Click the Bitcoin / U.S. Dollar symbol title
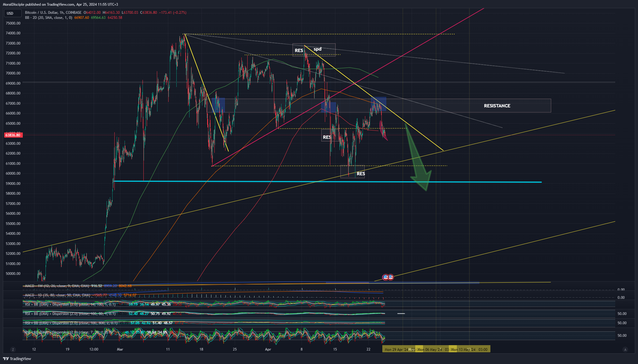Viewport: 638px width, 364px height. tap(53, 13)
